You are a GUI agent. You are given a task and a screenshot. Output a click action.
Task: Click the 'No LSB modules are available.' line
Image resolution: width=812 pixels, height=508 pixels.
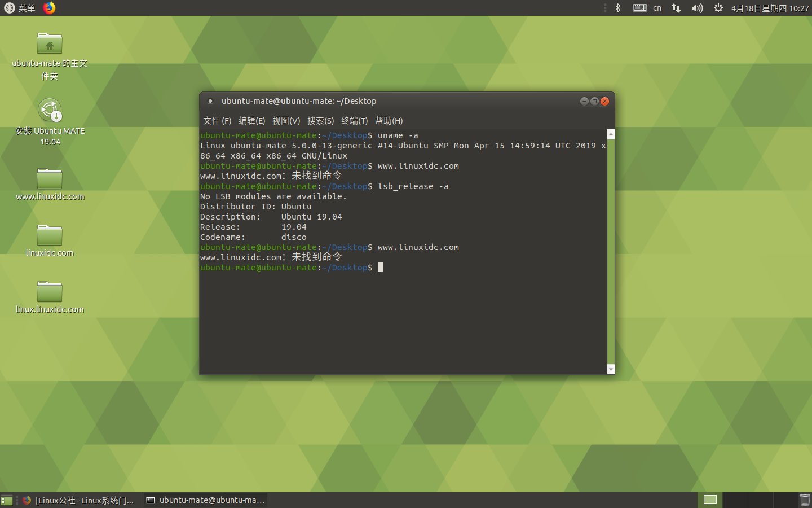click(273, 196)
